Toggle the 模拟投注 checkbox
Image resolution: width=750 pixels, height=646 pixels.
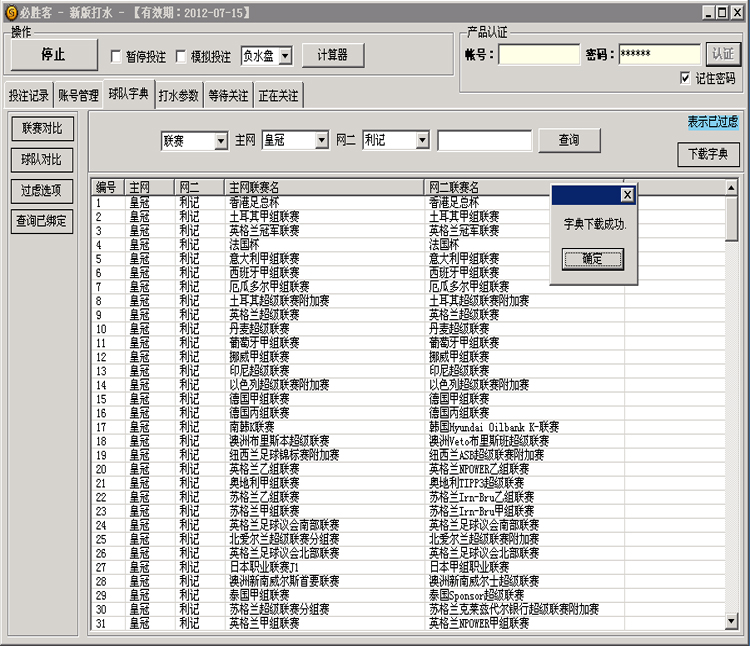tap(181, 57)
